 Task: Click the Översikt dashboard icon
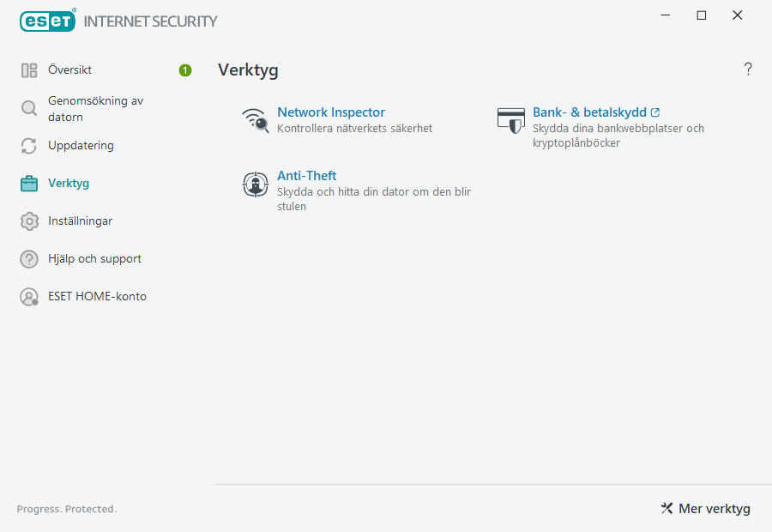(x=28, y=70)
